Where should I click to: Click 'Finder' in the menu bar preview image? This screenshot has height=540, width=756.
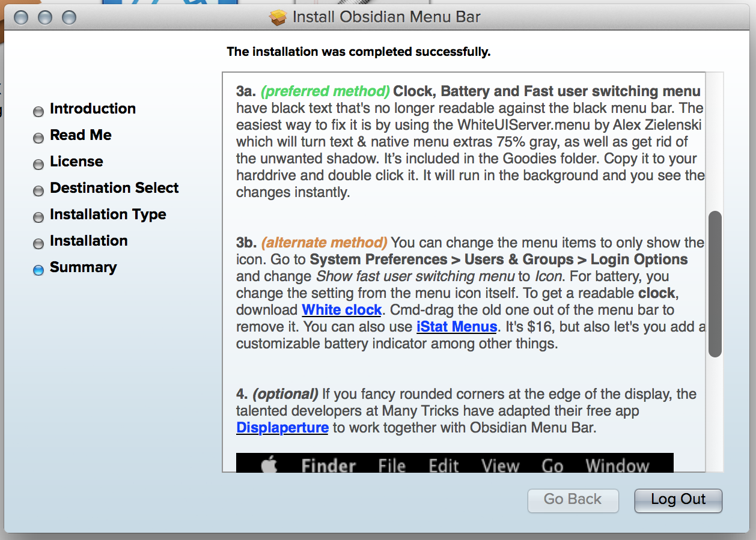click(x=328, y=466)
